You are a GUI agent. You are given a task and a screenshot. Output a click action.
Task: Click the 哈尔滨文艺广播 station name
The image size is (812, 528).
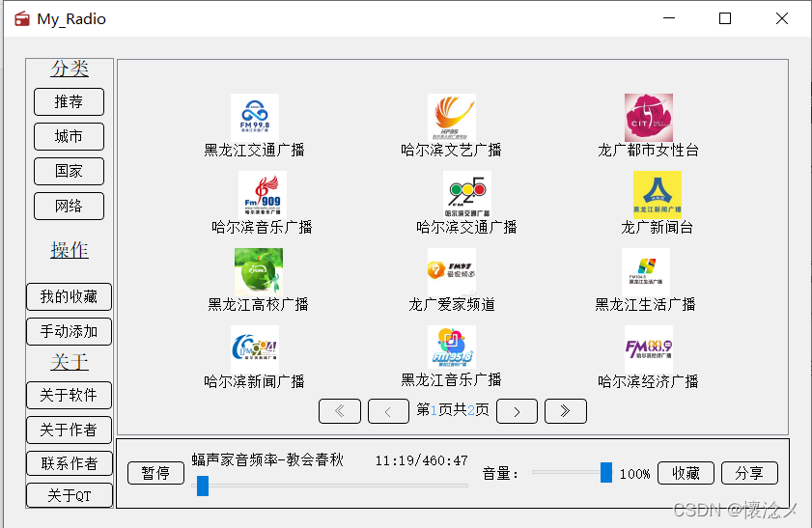tap(451, 151)
